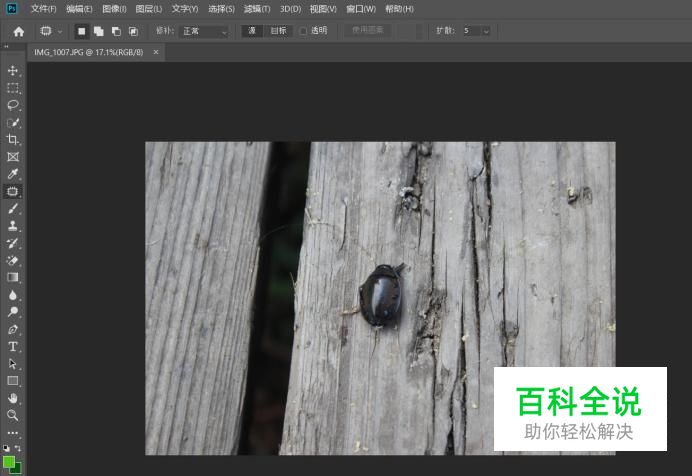This screenshot has width=692, height=476.
Task: Close the IMG_1007.JPG document tab
Action: click(x=156, y=52)
